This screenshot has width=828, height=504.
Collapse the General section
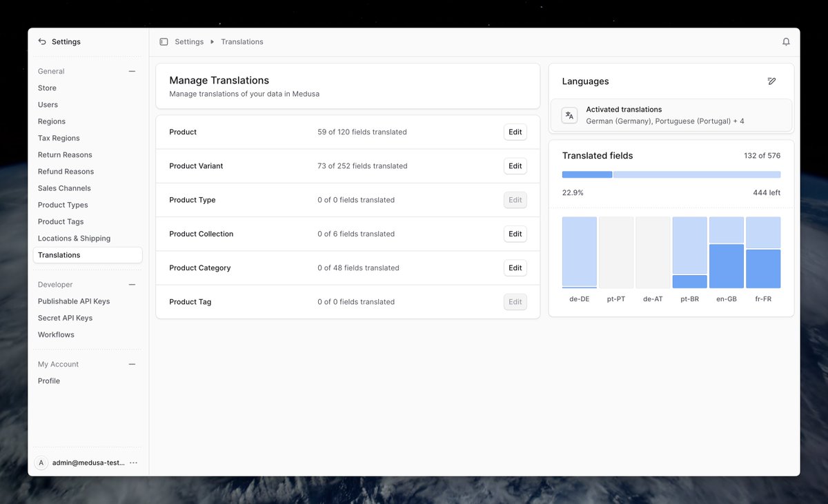(x=132, y=72)
